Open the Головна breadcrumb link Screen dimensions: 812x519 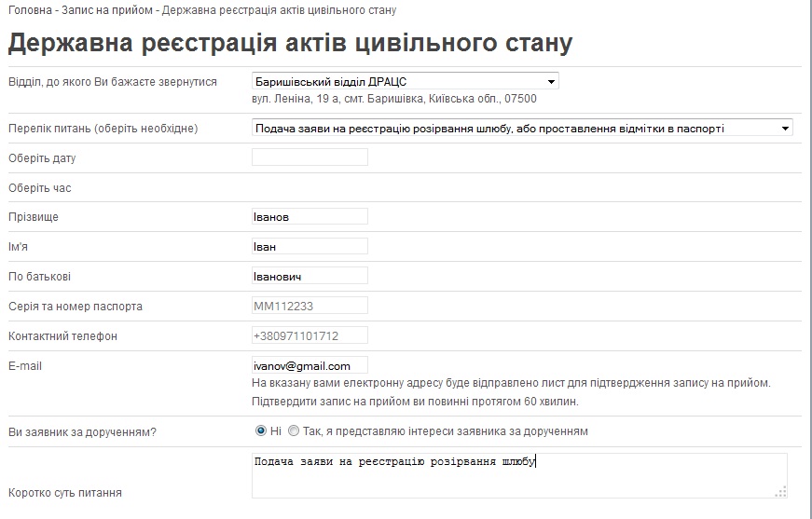pos(30,10)
